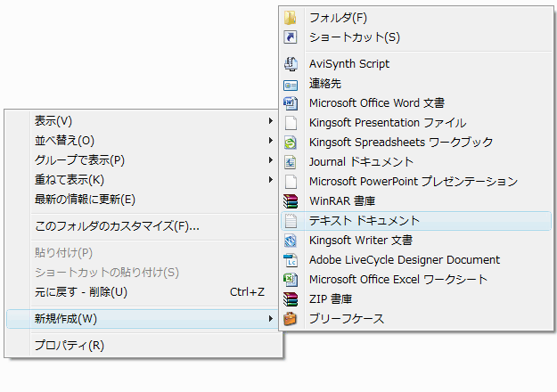Choose ZIP 書庫 label
The height and width of the screenshot is (392, 557).
pyautogui.click(x=331, y=299)
